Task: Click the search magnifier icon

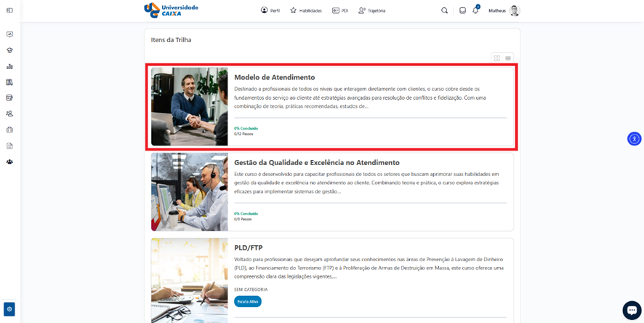Action: 444,11
